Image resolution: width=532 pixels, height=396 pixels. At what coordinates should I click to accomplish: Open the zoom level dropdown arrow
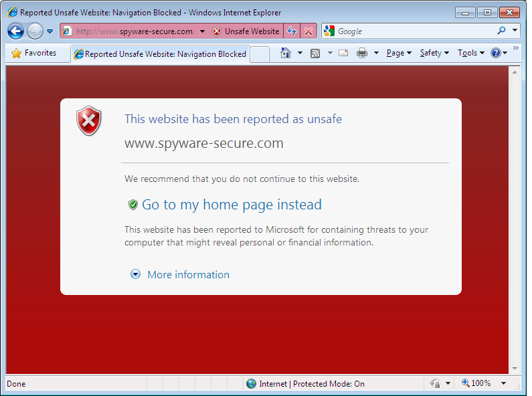(x=503, y=383)
